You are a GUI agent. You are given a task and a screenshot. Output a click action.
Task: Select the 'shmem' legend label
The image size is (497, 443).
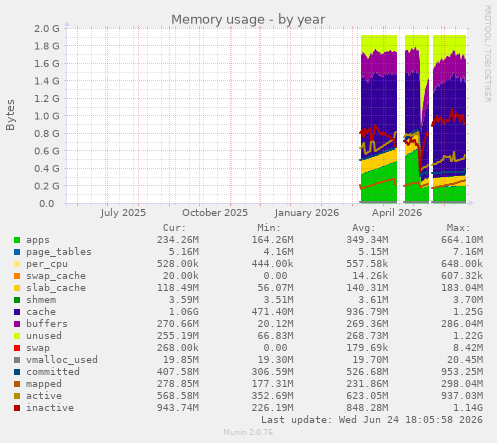point(41,300)
